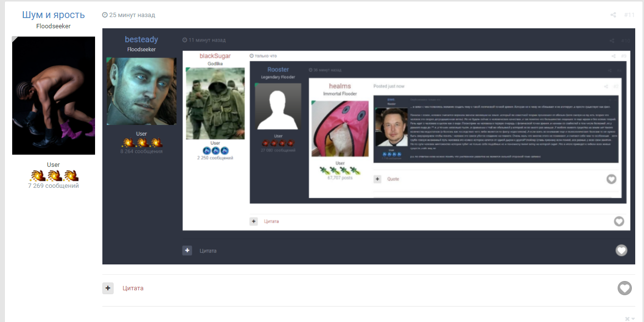Image resolution: width=644 pixels, height=322 pixels.
Task: Toggle plus button in besteady's dark post footer
Action: click(x=187, y=251)
